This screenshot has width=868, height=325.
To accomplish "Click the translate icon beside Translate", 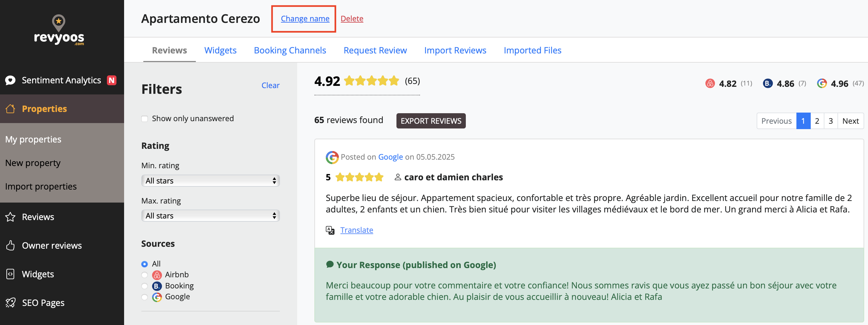I will 330,230.
